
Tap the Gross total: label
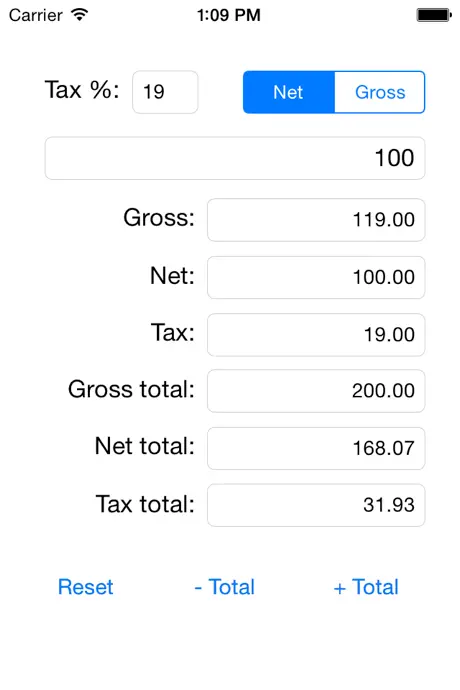pyautogui.click(x=131, y=389)
